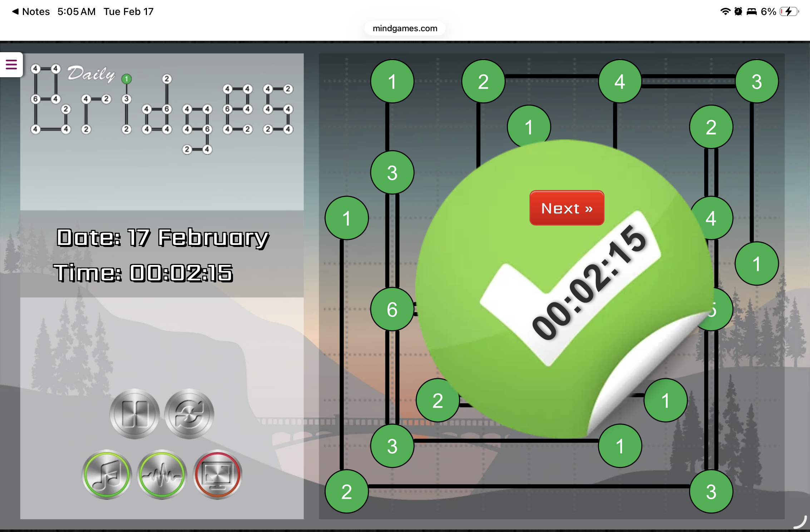Tap the mindgames.com address bar
Image resolution: width=810 pixels, height=532 pixels.
coord(405,28)
